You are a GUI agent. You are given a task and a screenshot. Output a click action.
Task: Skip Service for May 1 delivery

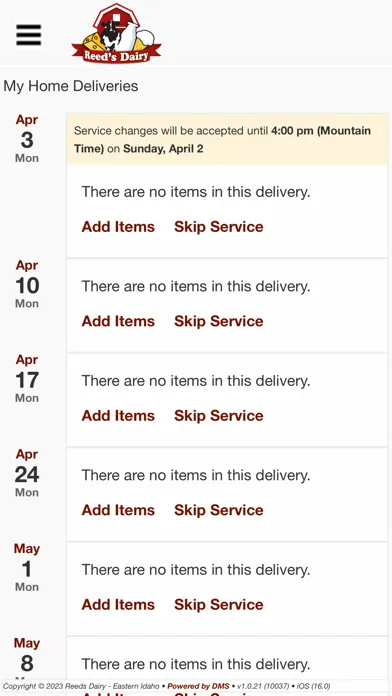pyautogui.click(x=218, y=605)
